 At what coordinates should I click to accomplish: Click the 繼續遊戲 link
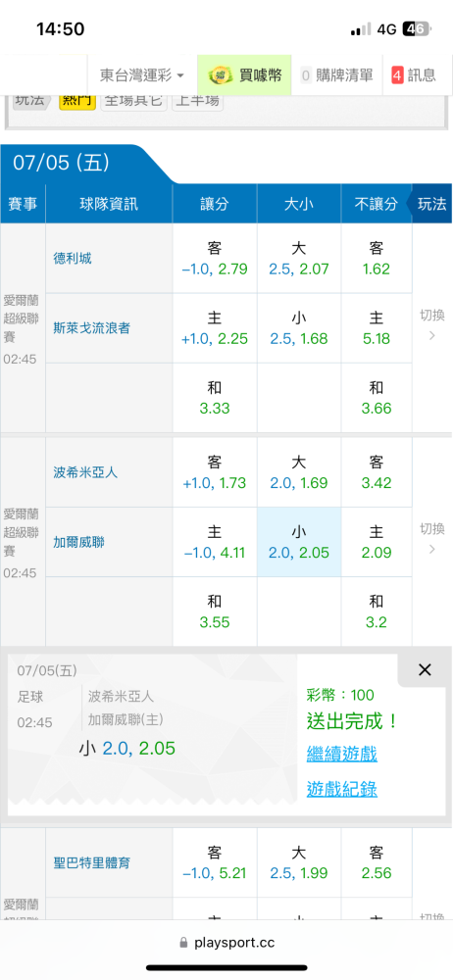click(x=342, y=754)
